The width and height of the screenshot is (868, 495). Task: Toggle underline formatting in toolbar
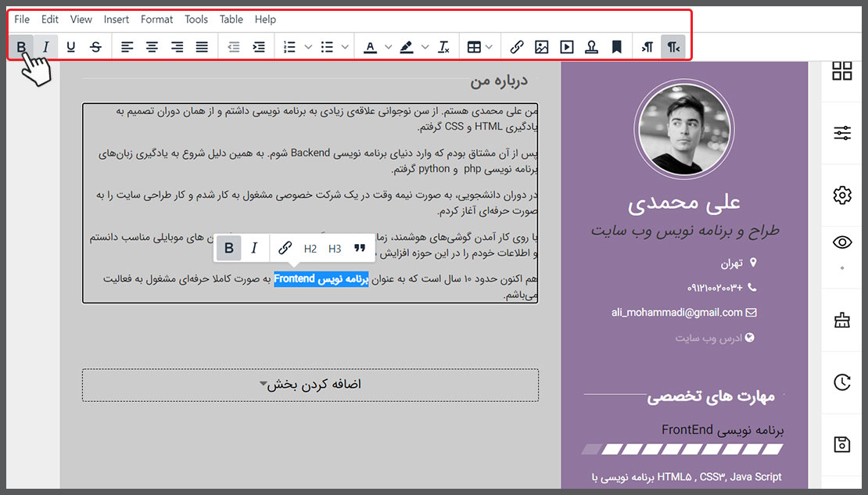pos(71,47)
